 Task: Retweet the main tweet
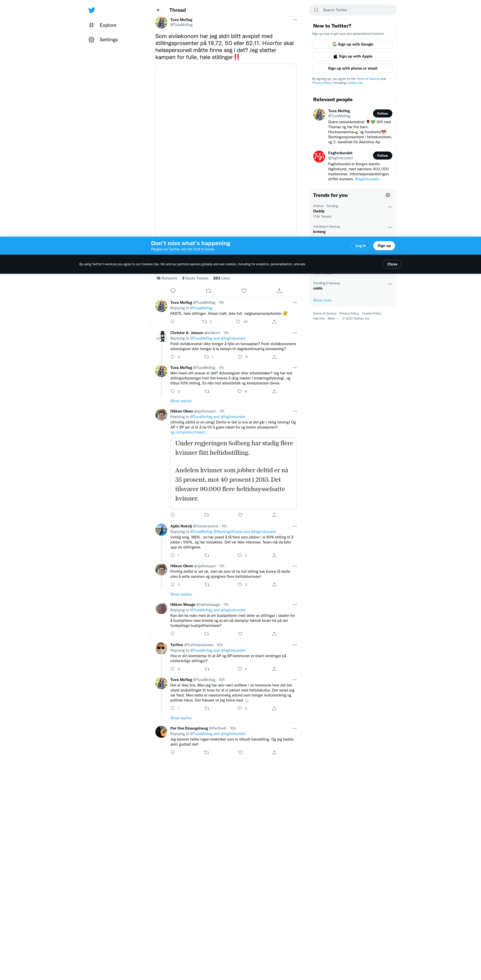click(x=208, y=291)
